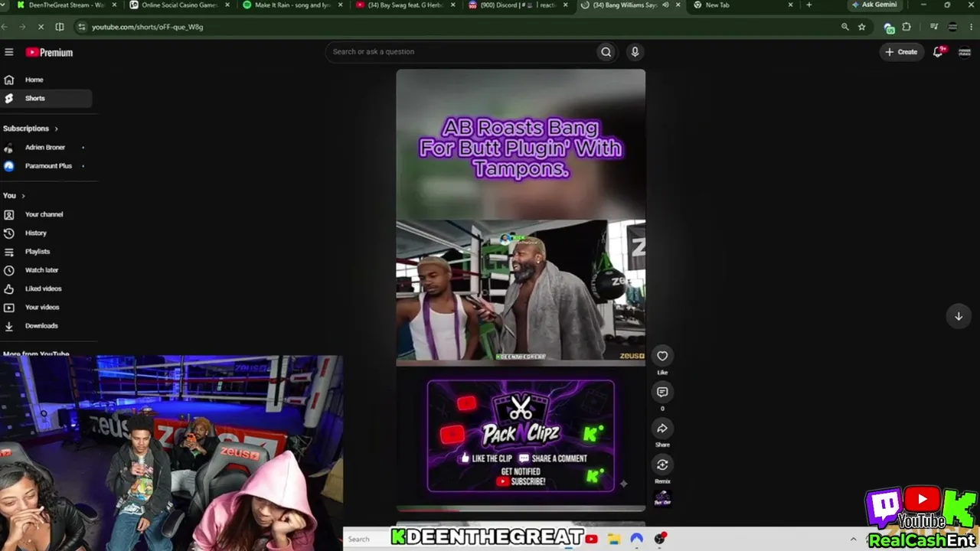Open Downloads in sidebar
980x551 pixels.
46,326
